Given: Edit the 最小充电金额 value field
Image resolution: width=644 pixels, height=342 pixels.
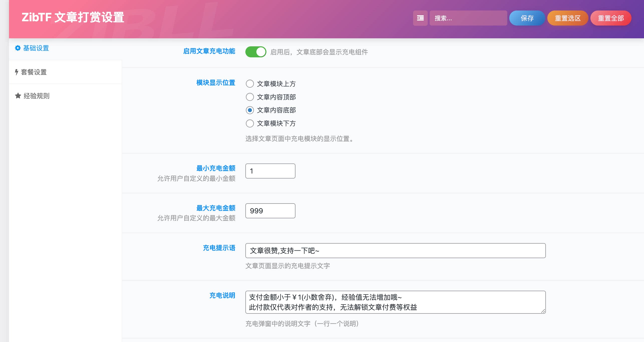Looking at the screenshot, I should (270, 171).
